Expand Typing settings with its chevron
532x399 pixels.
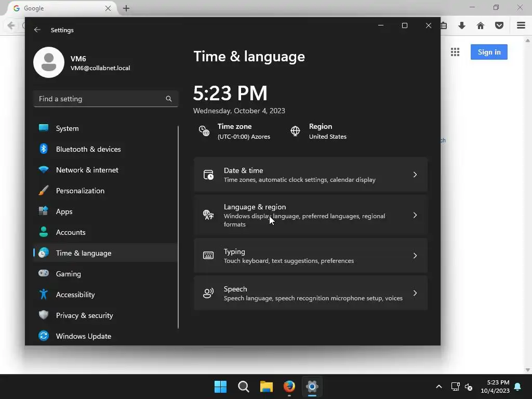tap(415, 256)
